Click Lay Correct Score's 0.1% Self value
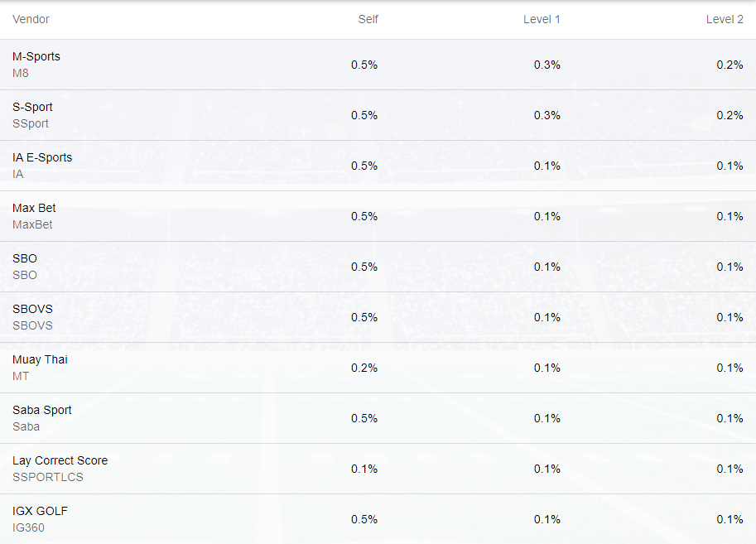The height and width of the screenshot is (544, 756). pos(364,469)
